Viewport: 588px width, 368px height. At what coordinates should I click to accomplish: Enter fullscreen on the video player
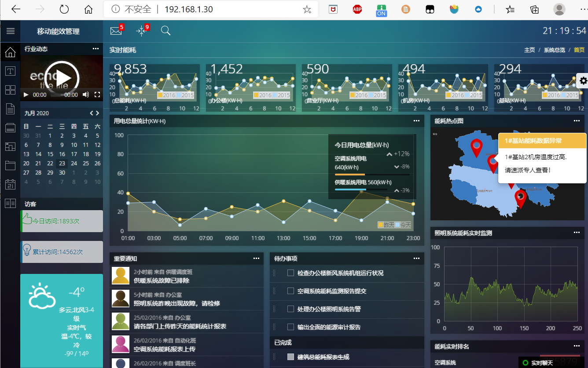[x=97, y=95]
